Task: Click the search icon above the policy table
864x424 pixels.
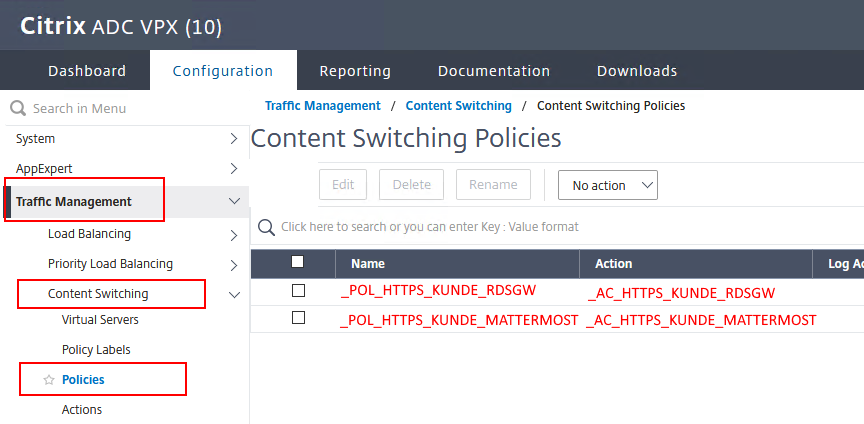Action: tap(266, 227)
